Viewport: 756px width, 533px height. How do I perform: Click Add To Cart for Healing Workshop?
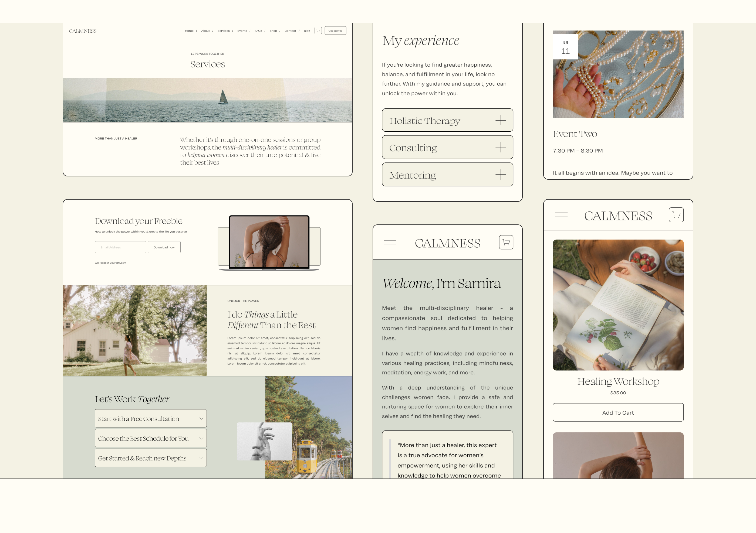[x=618, y=413]
